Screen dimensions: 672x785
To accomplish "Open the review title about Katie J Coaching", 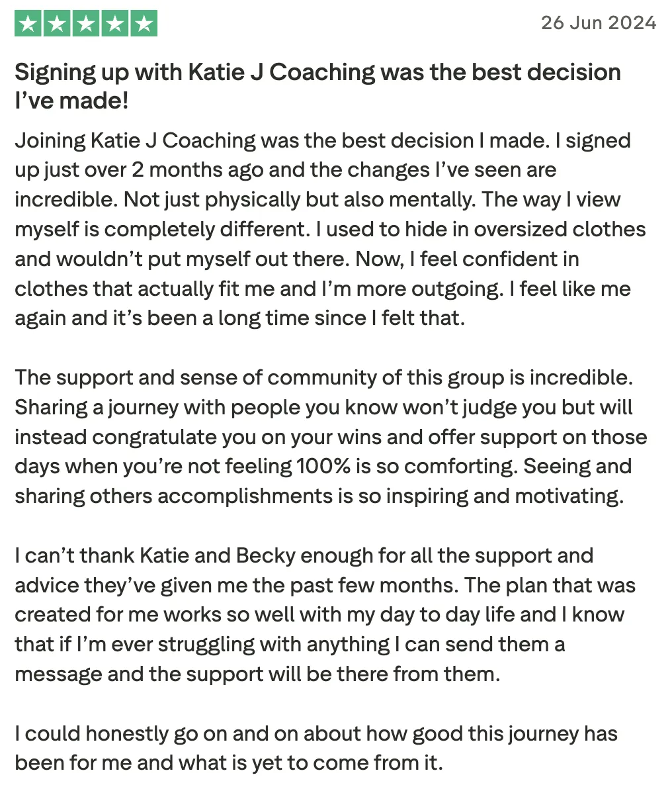I will click(317, 72).
